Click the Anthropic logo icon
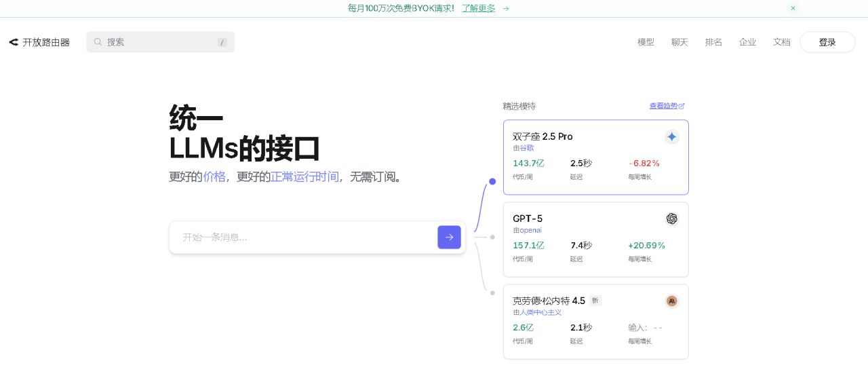The image size is (868, 376). click(671, 301)
